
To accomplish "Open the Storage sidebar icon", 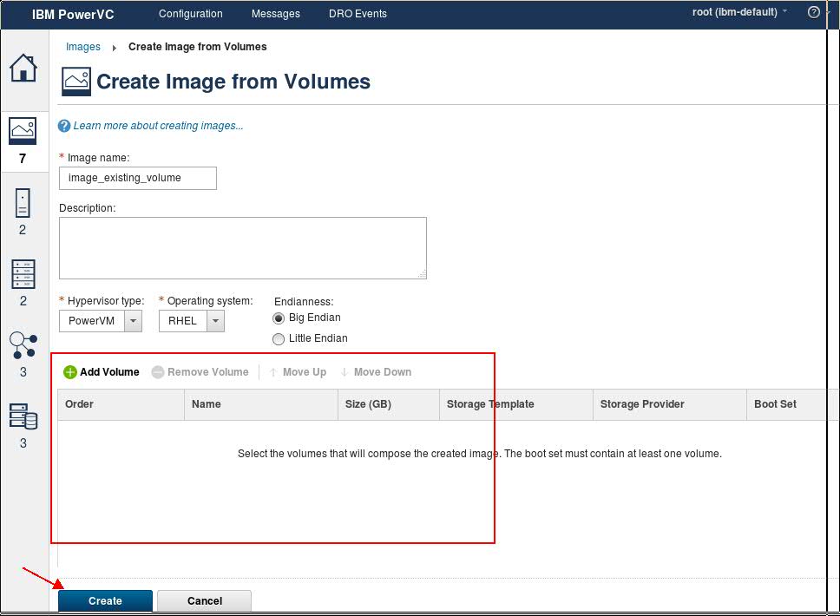I will (x=23, y=416).
